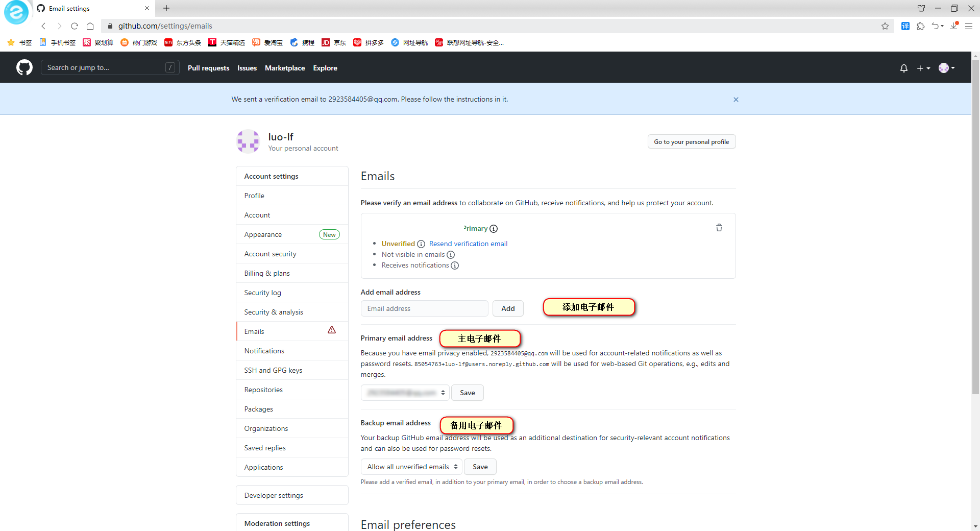
Task: Open the browser home page icon
Action: pyautogui.click(x=90, y=26)
